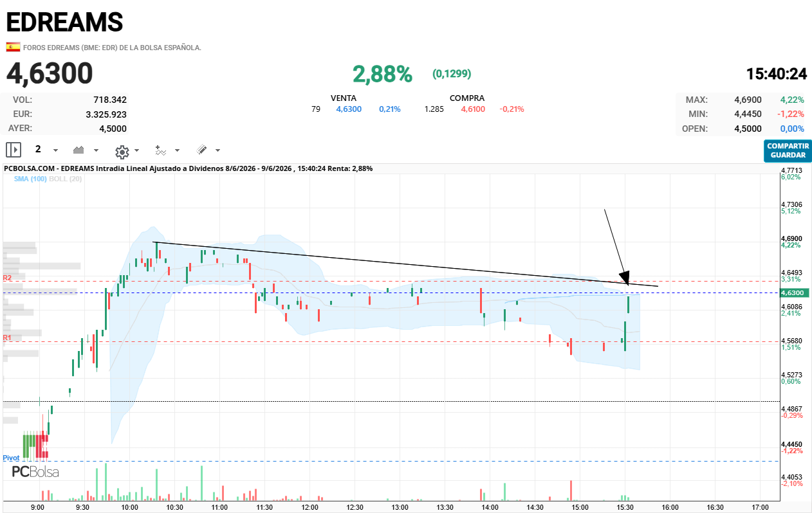Open chart settings gear icon
Viewport: 812px width, 513px height.
(122, 152)
